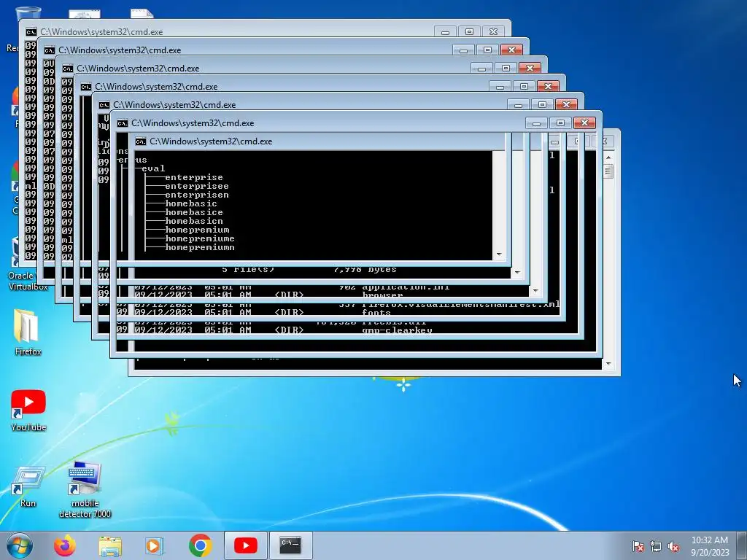
Task: Launch Google Chrome from the taskbar
Action: click(x=201, y=545)
